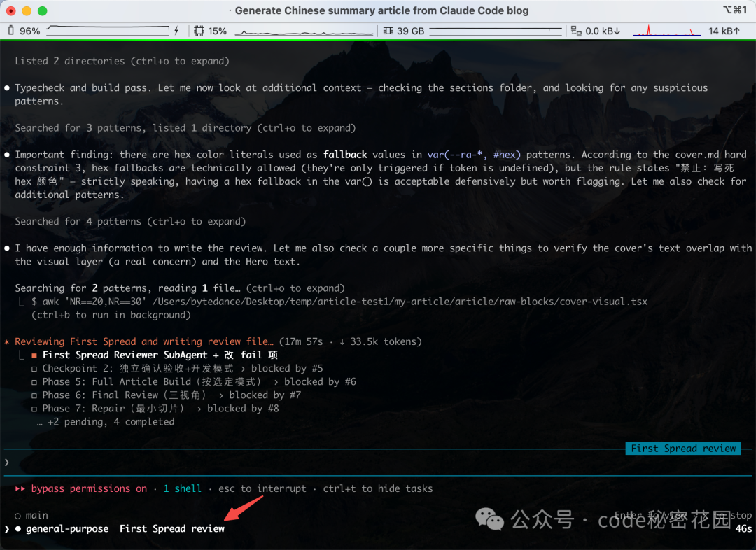The height and width of the screenshot is (550, 756).
Task: Toggle Phase 5 Full Article Build checkbox
Action: tap(34, 382)
